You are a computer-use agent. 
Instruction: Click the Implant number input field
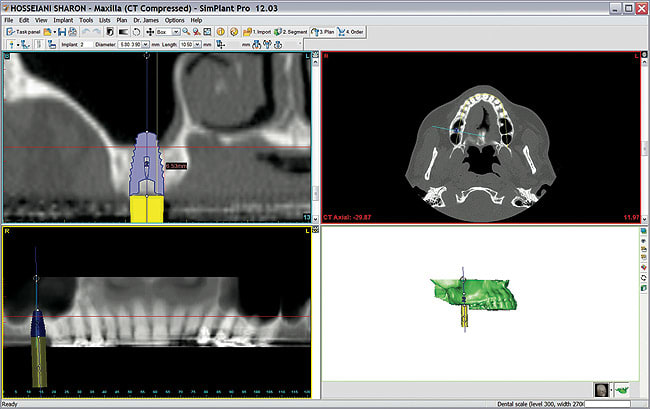87,44
